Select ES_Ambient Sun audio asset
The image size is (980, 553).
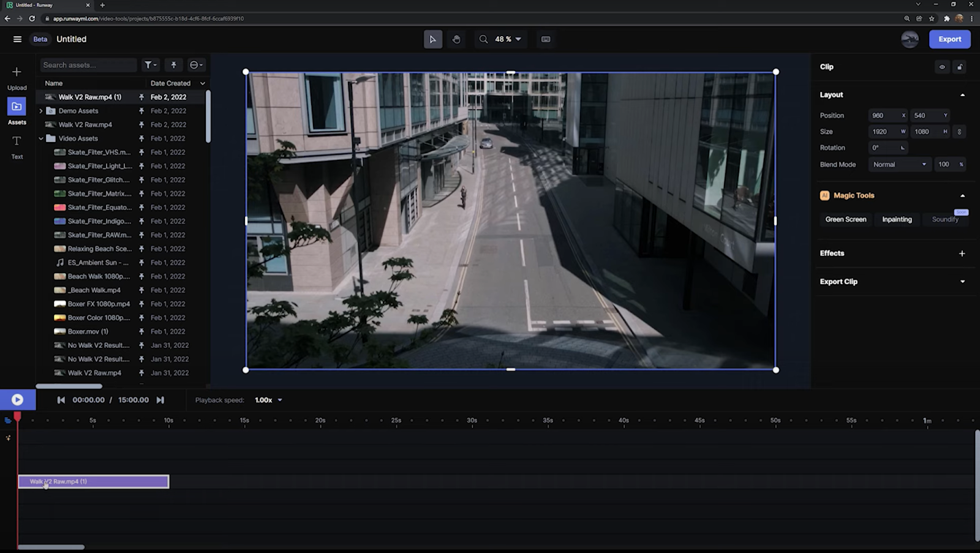(x=121, y=263)
